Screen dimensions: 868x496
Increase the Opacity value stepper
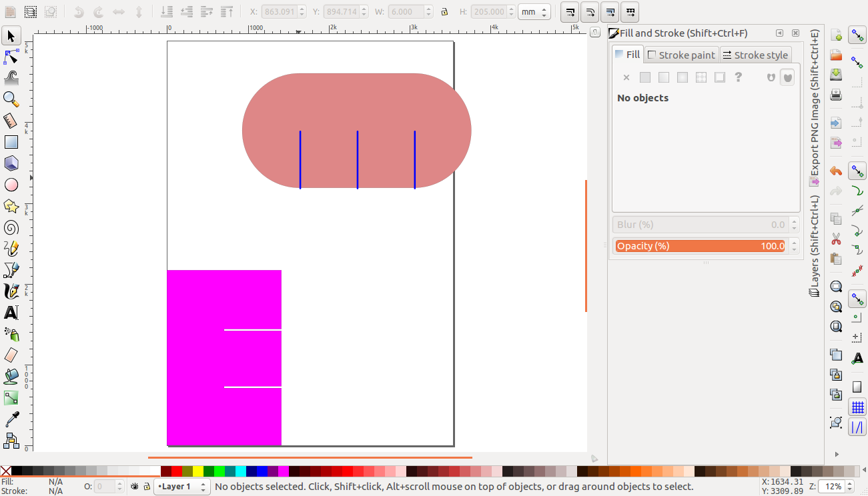coord(794,243)
